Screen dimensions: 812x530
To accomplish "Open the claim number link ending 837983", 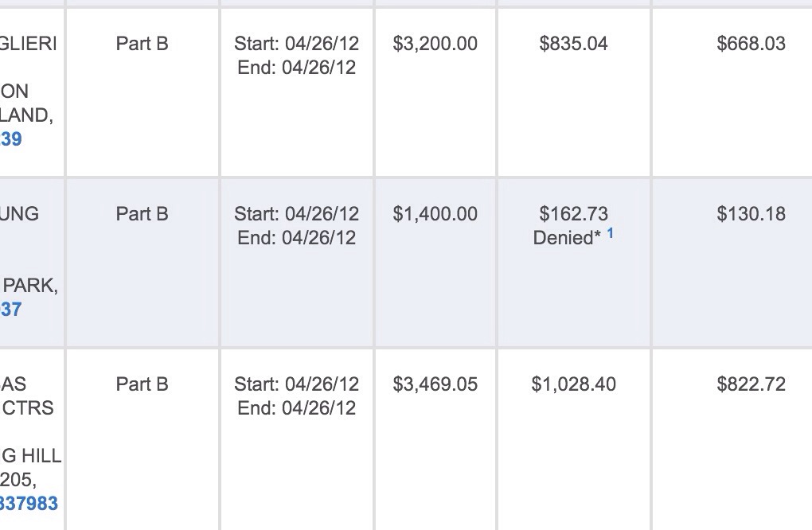I will (x=29, y=504).
